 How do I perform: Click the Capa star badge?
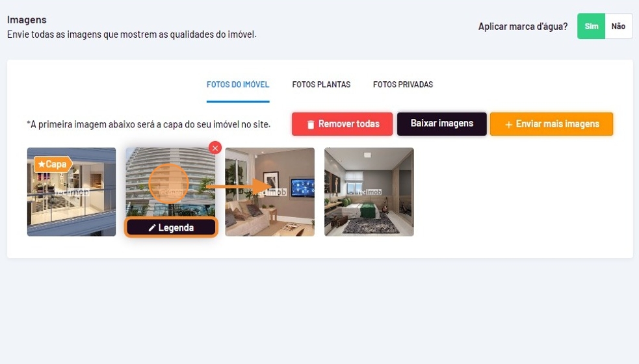point(53,164)
